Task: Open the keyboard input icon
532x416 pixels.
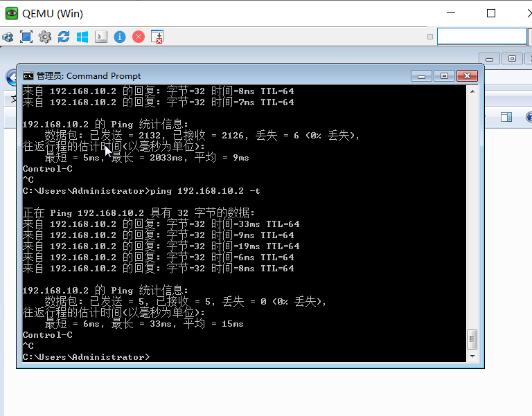Action: pyautogui.click(x=101, y=37)
